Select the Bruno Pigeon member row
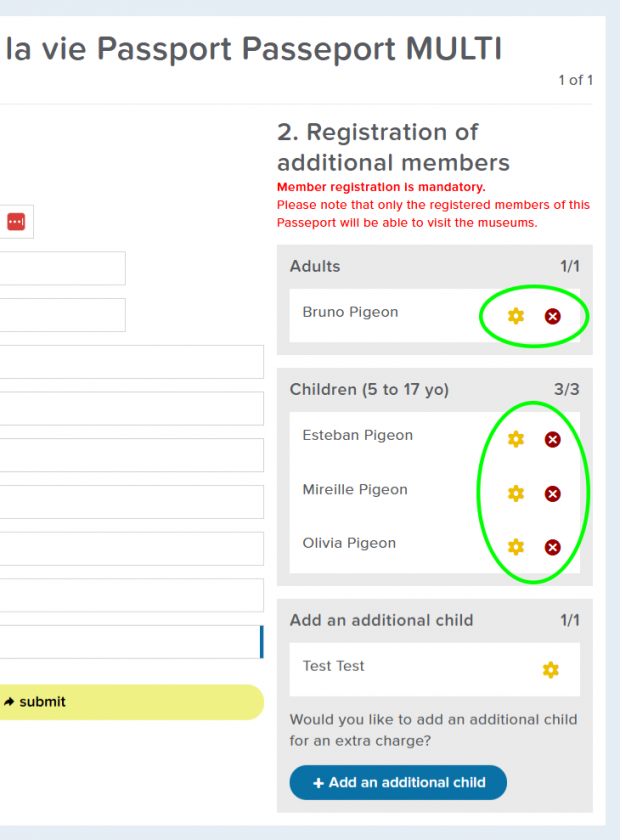 pyautogui.click(x=435, y=316)
